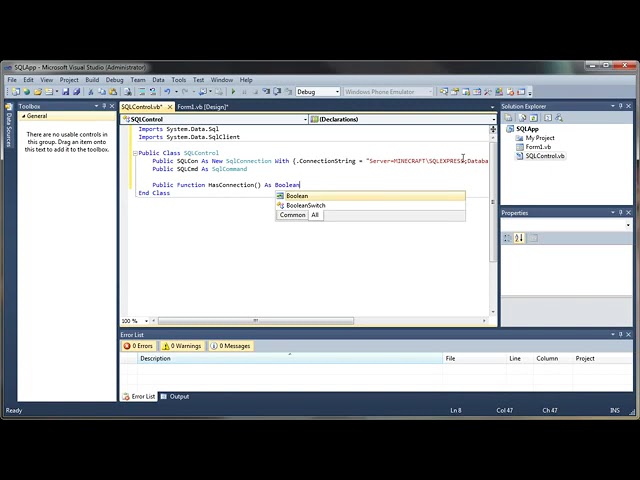Click the New Project toolbar icon
Viewport: 640px width, 480px height.
(x=16, y=91)
